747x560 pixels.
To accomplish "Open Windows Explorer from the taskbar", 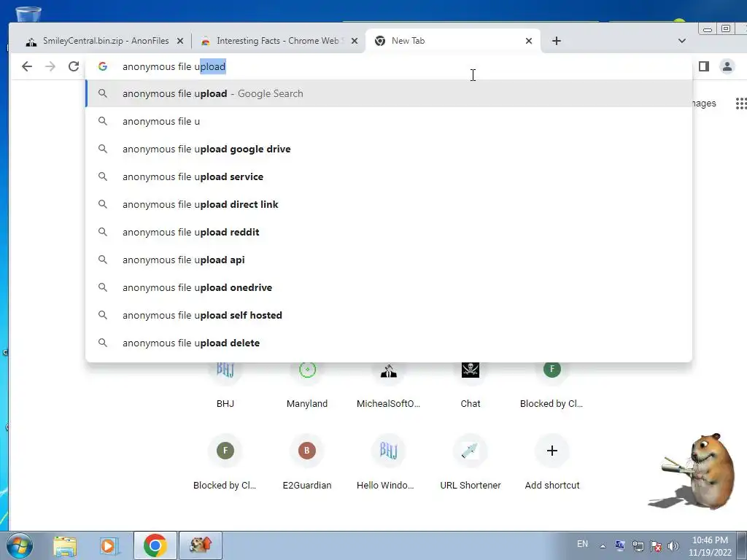I will coord(65,545).
